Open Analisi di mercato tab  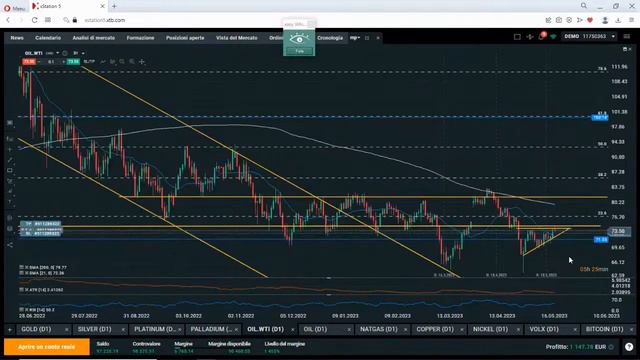tap(93, 38)
